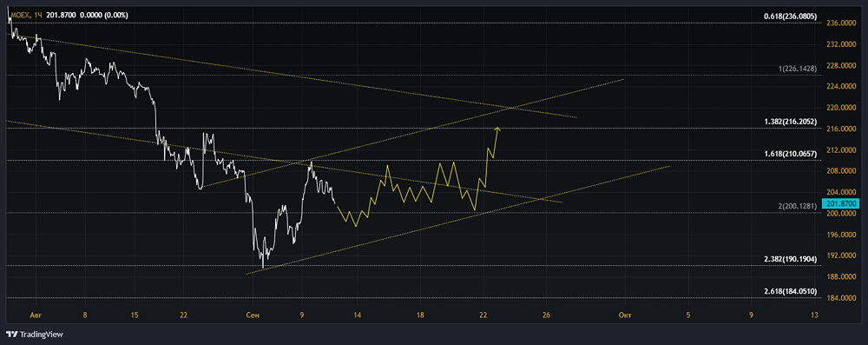Click the 26 date label on time axis
This screenshot has width=868, height=345.
click(546, 315)
